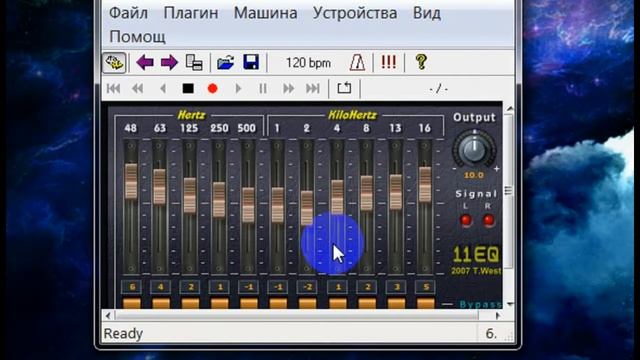Open the Вид menu

pos(427,13)
